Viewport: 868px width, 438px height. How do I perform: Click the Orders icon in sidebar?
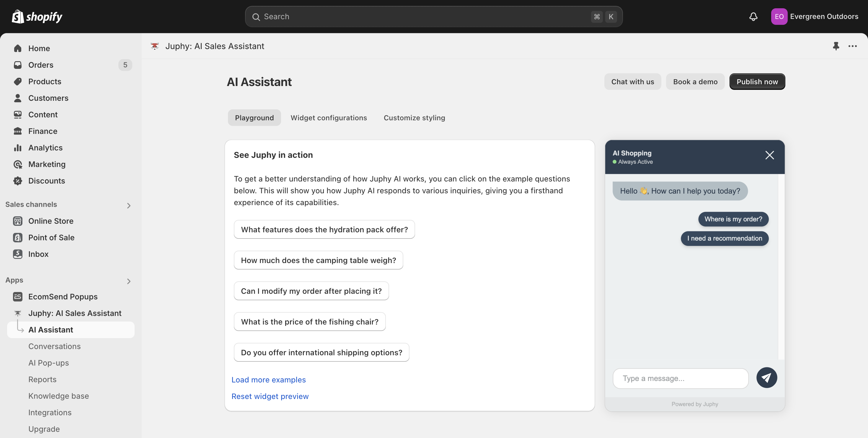pyautogui.click(x=17, y=65)
